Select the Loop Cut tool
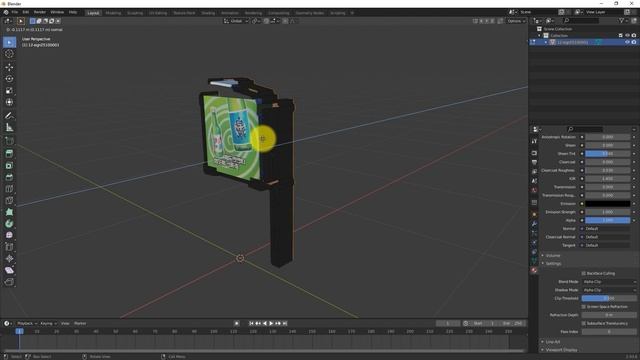This screenshot has height=360, width=640. pos(9,189)
